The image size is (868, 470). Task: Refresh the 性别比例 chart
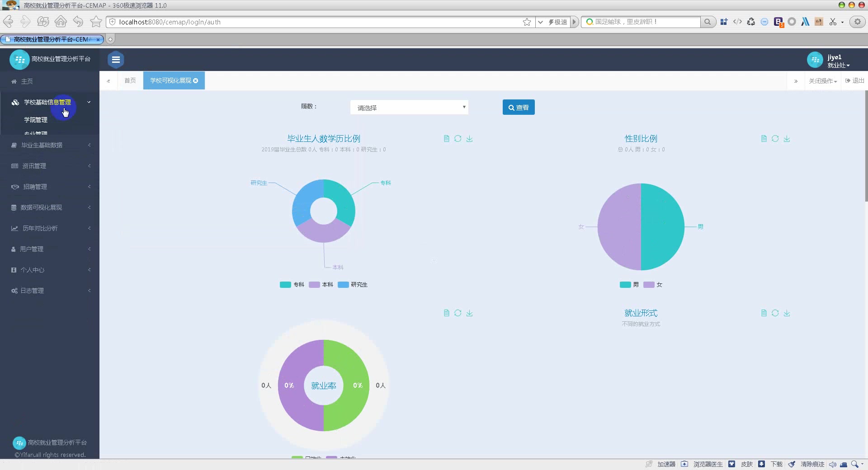coord(775,139)
